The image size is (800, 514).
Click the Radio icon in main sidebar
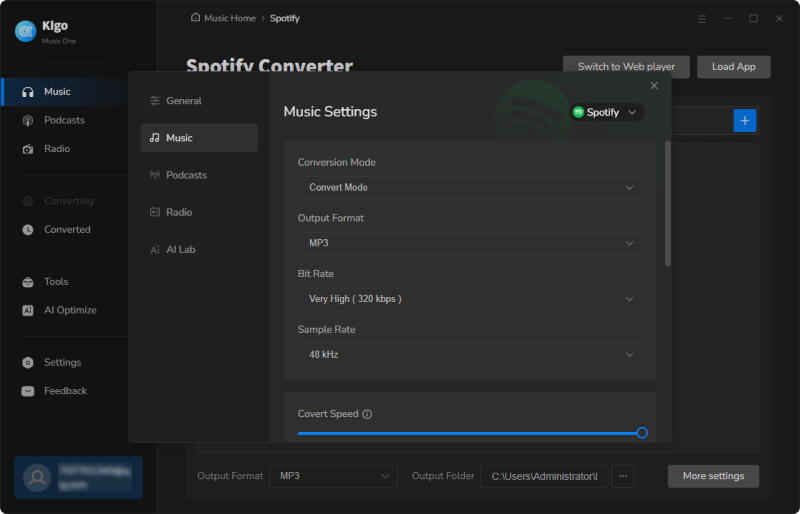click(28, 149)
